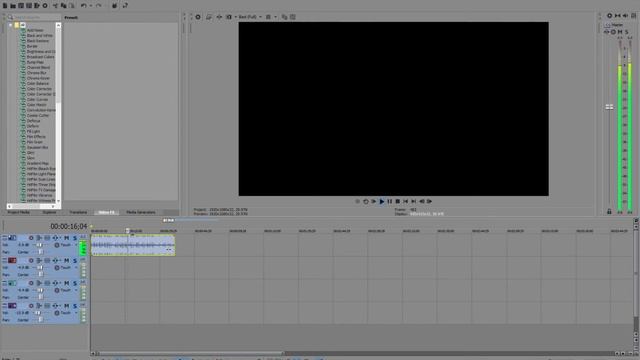Mute the first (blue) audio track
640x360 pixels.
tap(67, 238)
